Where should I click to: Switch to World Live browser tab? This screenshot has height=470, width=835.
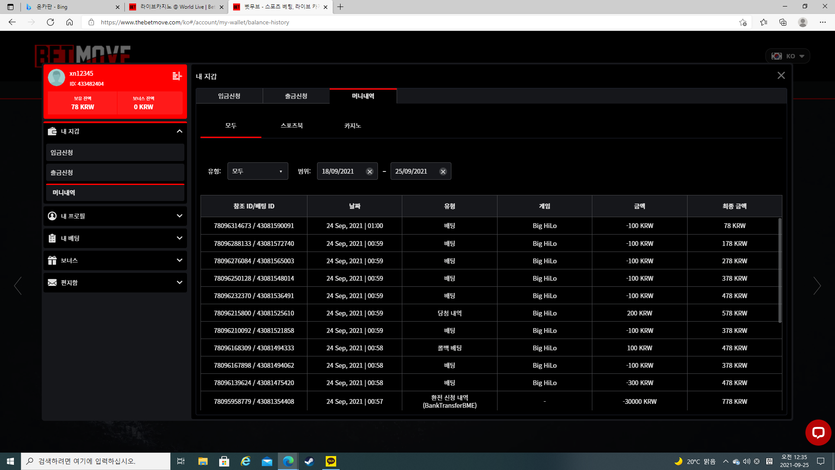[176, 7]
